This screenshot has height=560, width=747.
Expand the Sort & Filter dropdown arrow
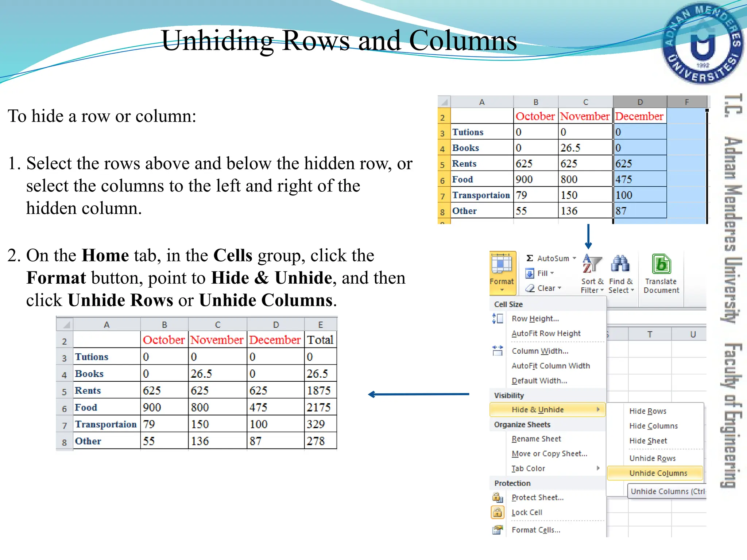click(602, 290)
